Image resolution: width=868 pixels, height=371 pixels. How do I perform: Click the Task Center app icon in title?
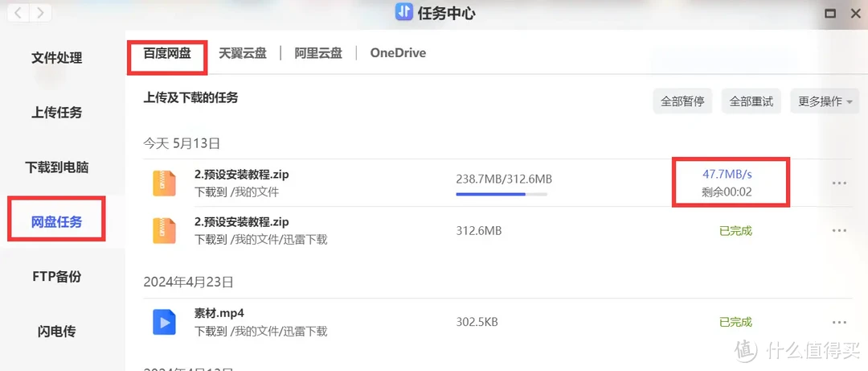point(404,13)
